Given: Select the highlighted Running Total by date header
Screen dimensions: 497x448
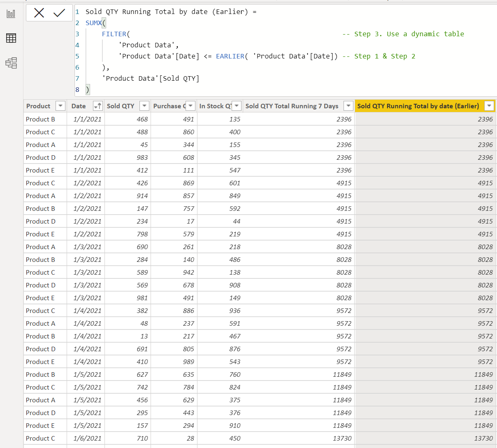Looking at the screenshot, I should click(418, 106).
